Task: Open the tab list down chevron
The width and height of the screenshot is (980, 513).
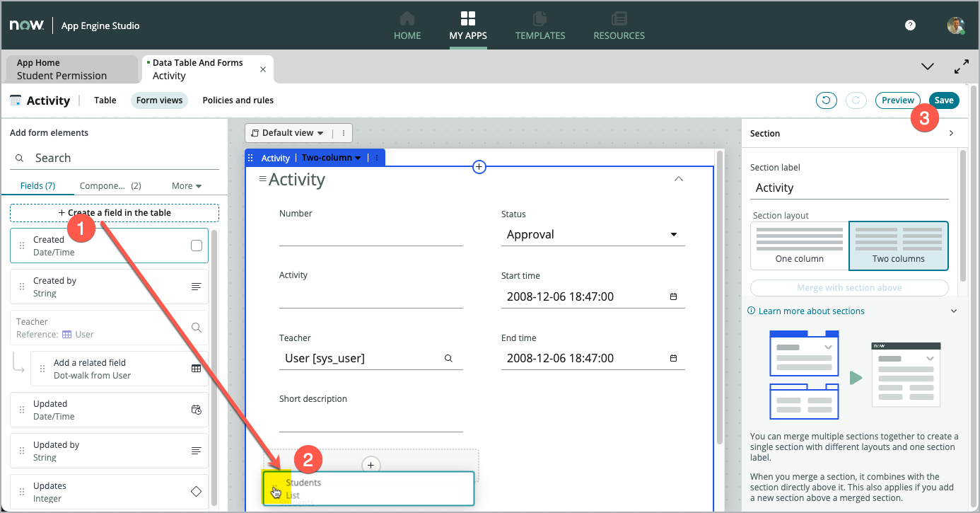Action: (928, 67)
